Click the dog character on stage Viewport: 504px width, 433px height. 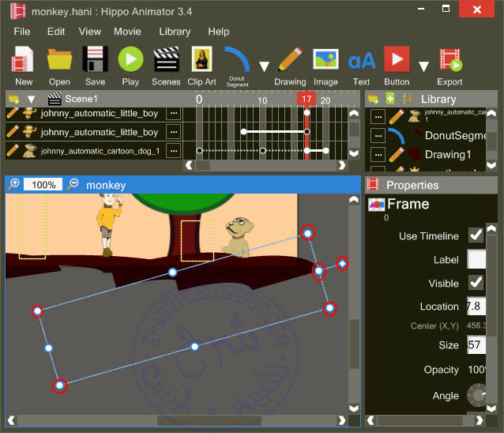(x=237, y=236)
